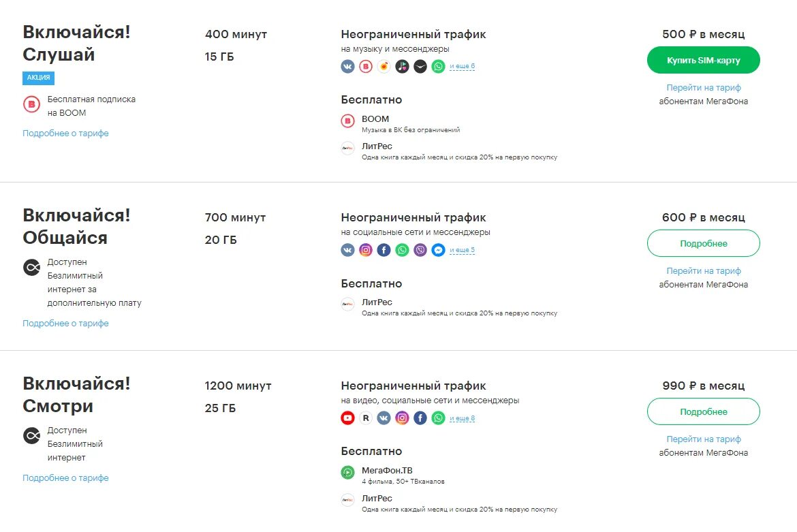Click the YouTube icon in Смотри plan
Screen dimensions: 797x532
pyautogui.click(x=347, y=418)
